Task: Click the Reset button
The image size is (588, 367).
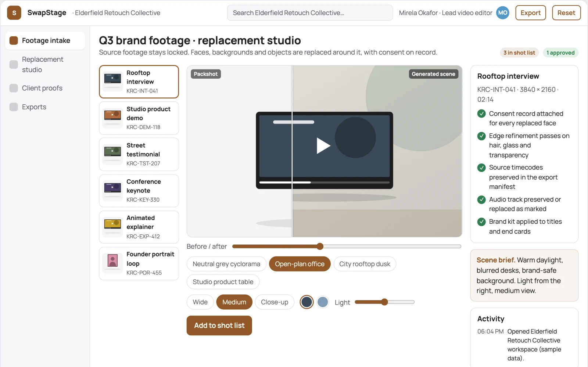Action: 566,13
